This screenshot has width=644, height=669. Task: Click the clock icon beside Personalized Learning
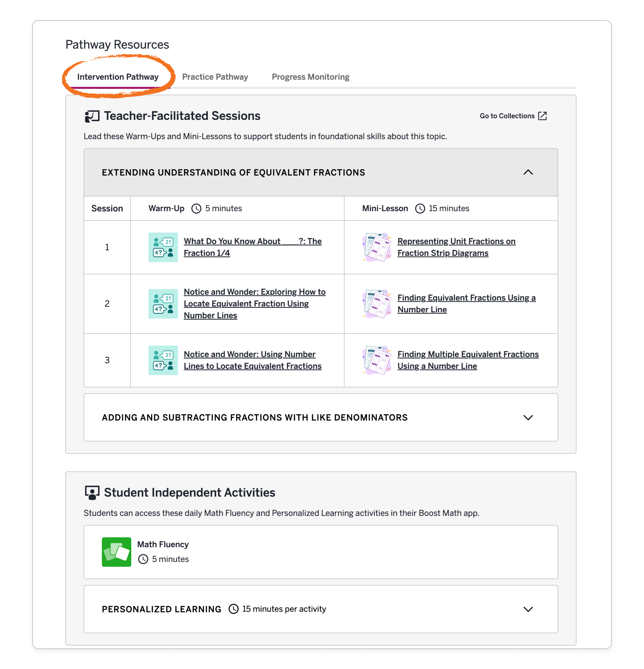point(233,609)
